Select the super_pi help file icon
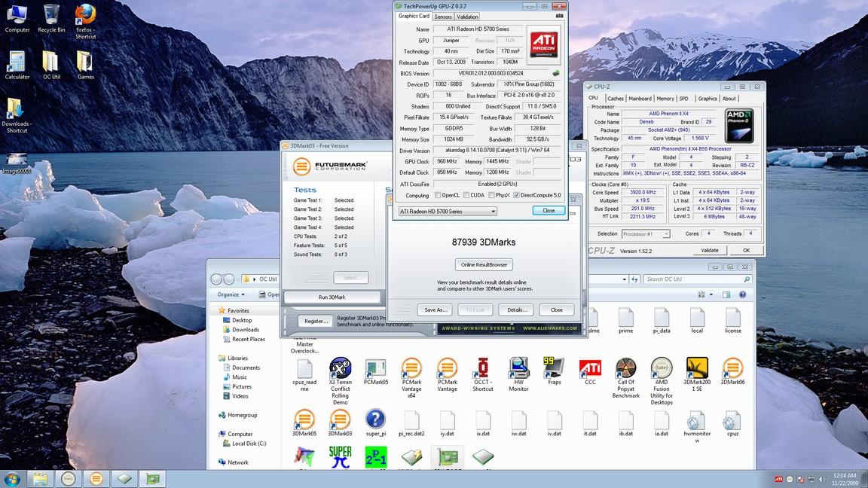Viewport: 868px width, 488px height. coord(375,423)
